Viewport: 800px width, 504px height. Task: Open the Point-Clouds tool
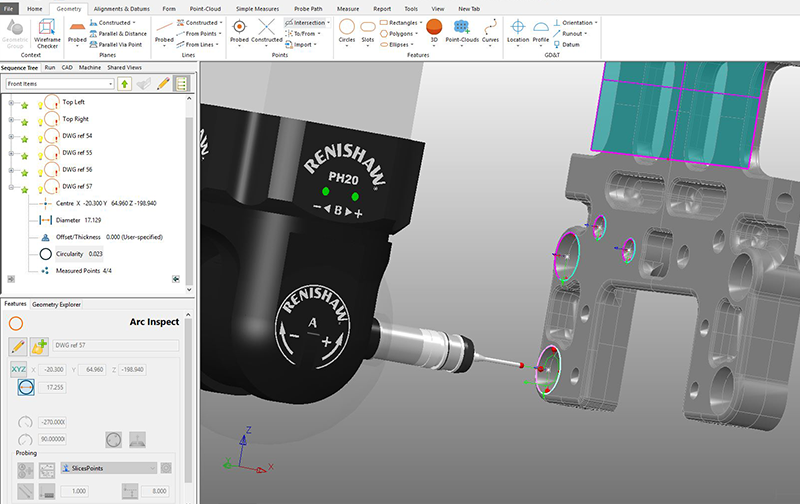coord(462,33)
